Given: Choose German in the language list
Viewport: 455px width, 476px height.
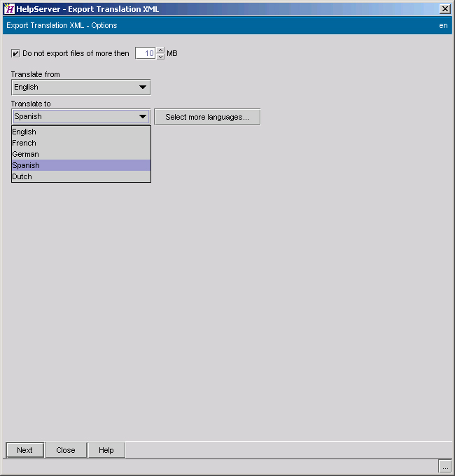Looking at the screenshot, I should [x=81, y=154].
